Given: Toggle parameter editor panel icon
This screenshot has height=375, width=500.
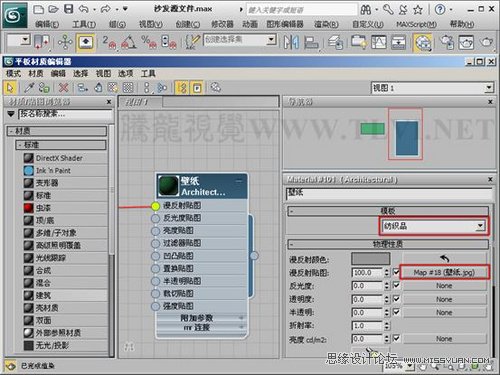Looking at the screenshot, I should [197, 88].
